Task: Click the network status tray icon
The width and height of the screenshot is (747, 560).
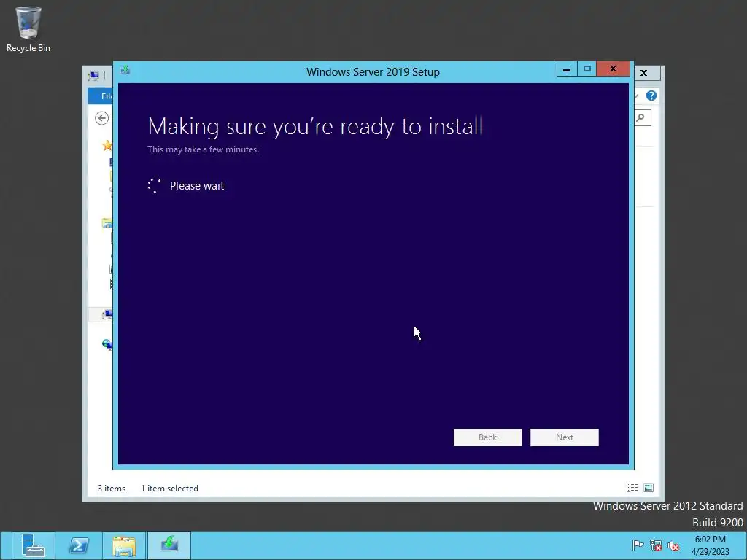Action: (x=656, y=545)
